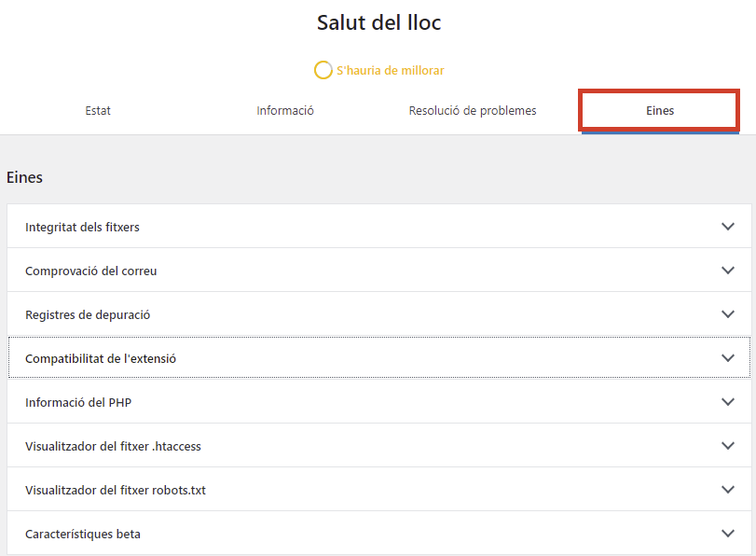Expand Integritat dels fitxers chevron
The height and width of the screenshot is (556, 756).
click(727, 227)
